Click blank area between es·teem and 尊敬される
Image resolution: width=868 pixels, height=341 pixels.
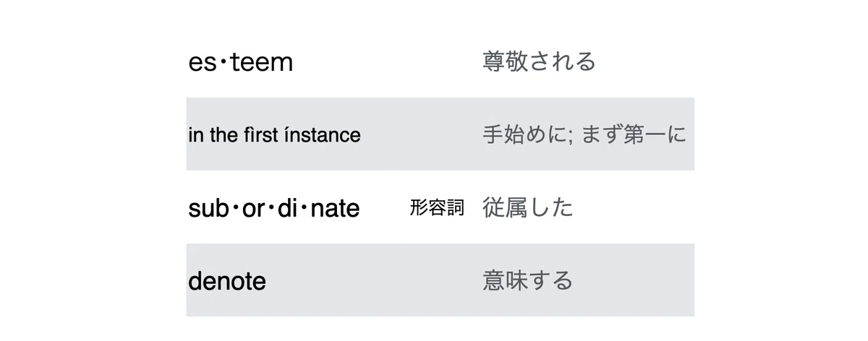[x=388, y=62]
